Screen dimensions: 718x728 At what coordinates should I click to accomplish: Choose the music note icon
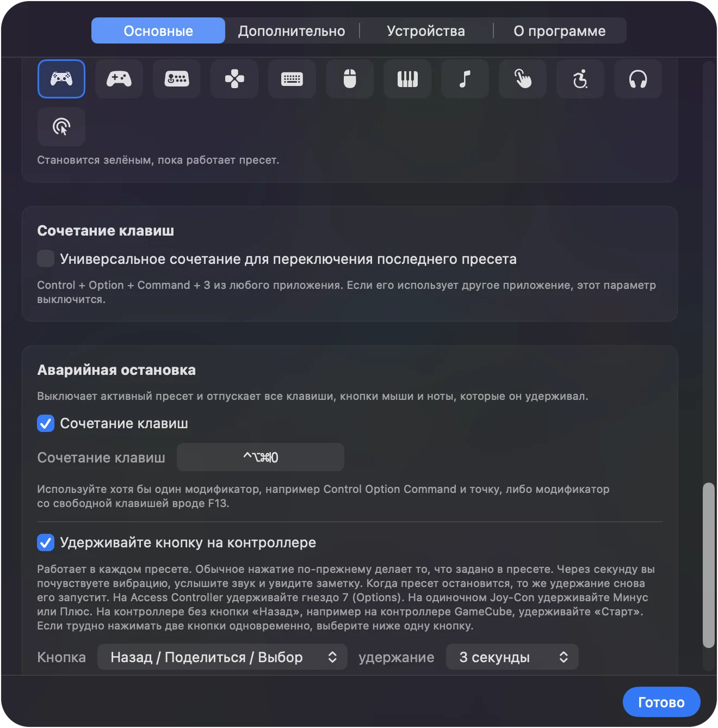click(x=465, y=79)
